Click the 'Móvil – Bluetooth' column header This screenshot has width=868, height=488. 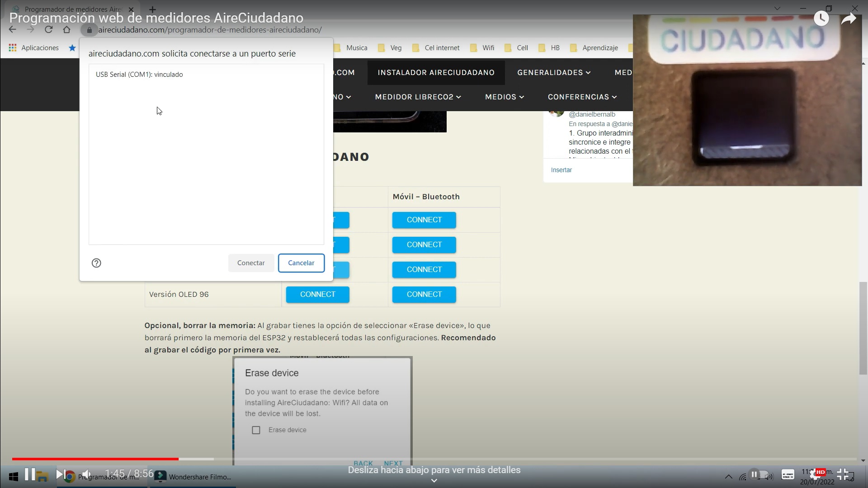[x=426, y=197]
